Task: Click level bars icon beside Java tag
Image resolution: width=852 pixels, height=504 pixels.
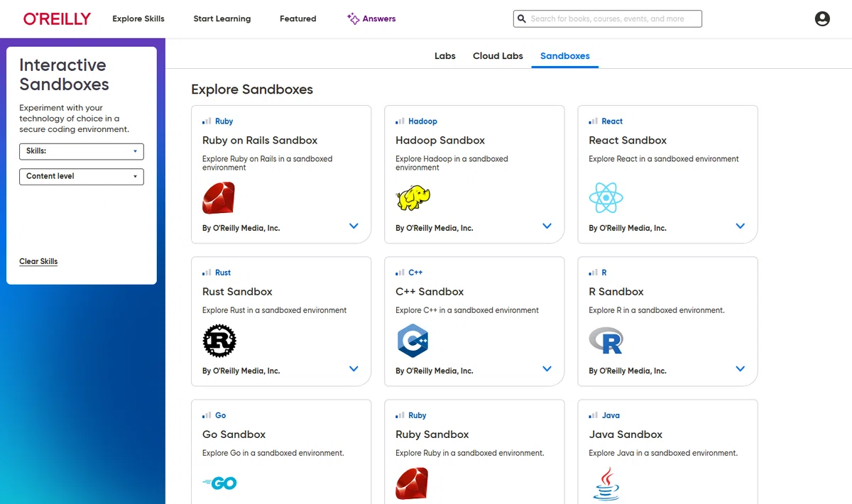Action: tap(593, 415)
